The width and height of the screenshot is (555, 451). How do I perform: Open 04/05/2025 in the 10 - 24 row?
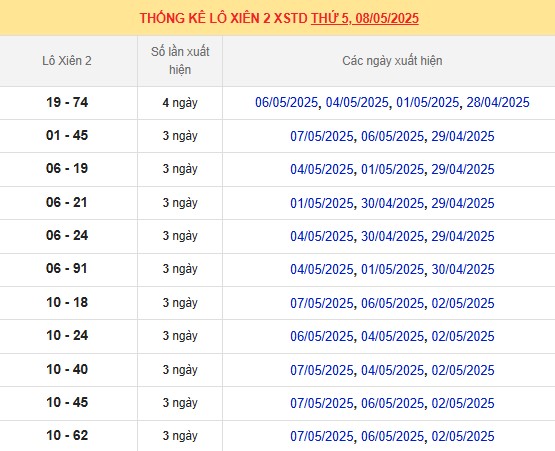392,336
